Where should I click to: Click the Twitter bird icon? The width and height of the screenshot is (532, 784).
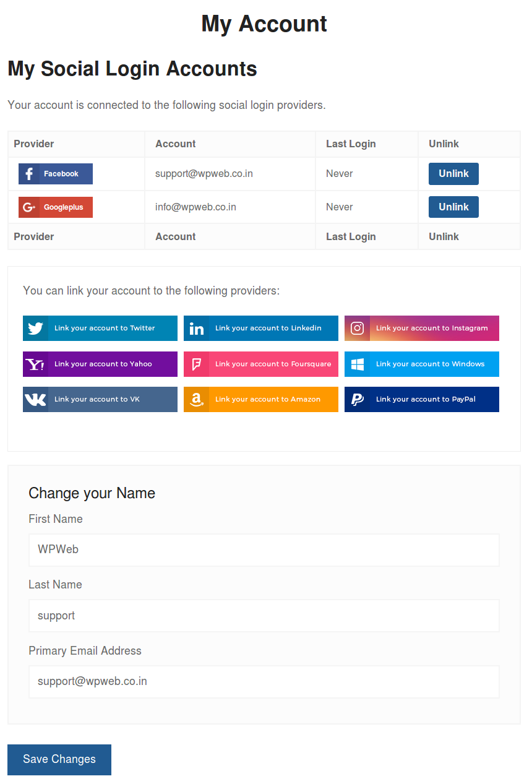(x=35, y=329)
